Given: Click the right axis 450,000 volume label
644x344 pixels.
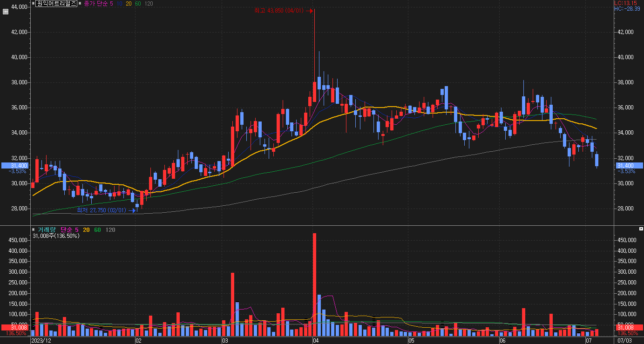Looking at the screenshot, I should click(627, 240).
